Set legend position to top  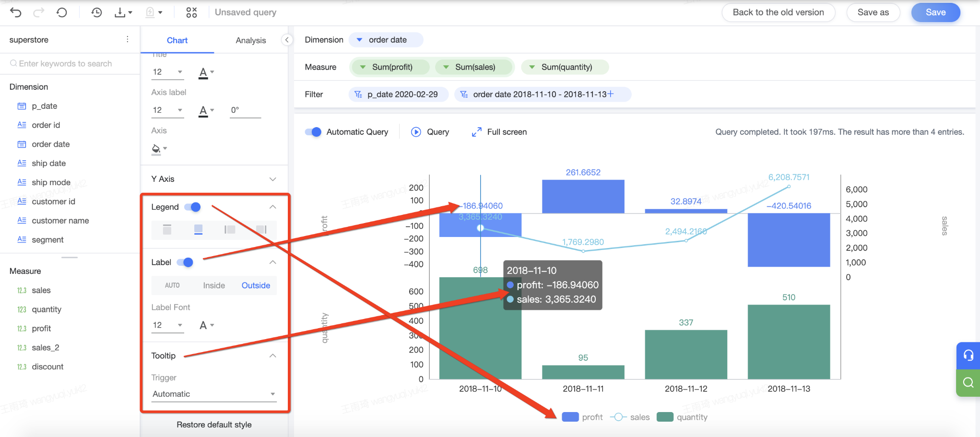pos(167,229)
